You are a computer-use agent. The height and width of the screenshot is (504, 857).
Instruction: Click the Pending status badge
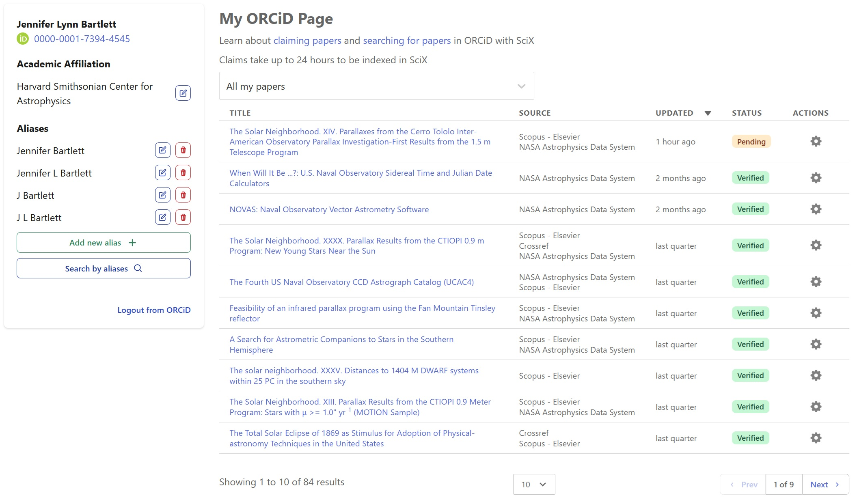(751, 142)
